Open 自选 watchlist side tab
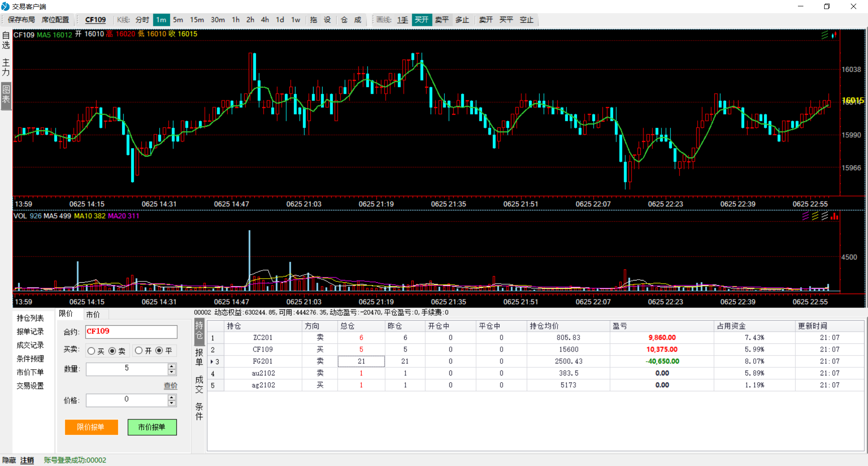868x466 pixels. (6, 40)
